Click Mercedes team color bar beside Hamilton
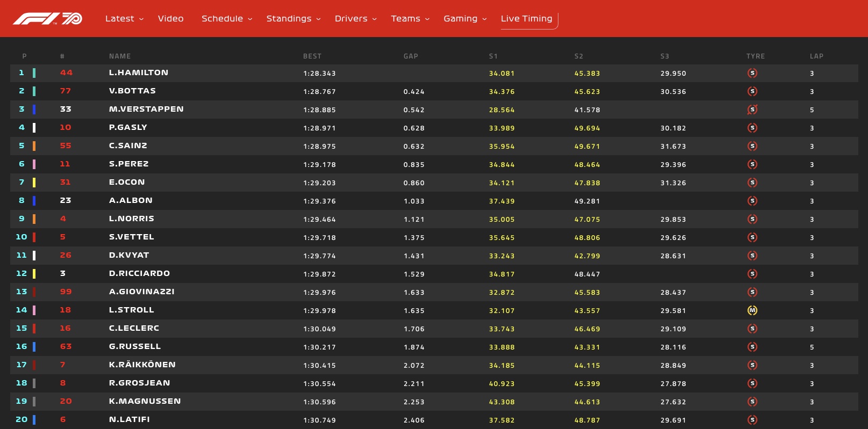Viewport: 868px width, 429px height. pos(34,73)
